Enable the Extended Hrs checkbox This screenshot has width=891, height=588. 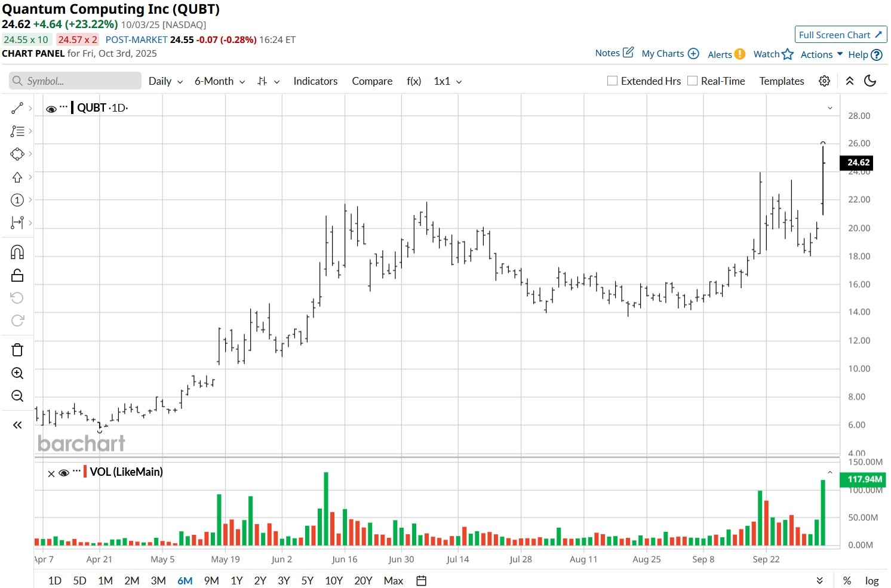click(612, 81)
